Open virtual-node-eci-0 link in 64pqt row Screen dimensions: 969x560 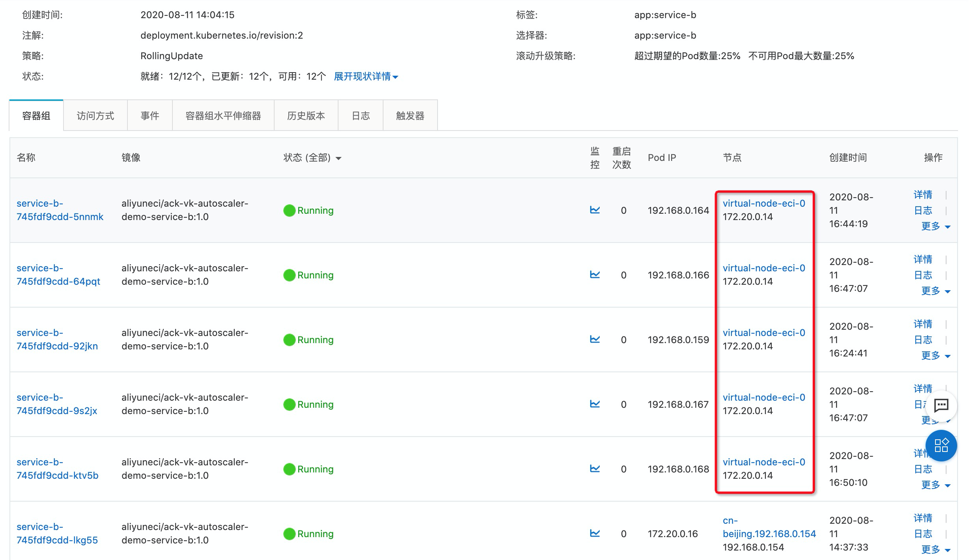point(764,268)
